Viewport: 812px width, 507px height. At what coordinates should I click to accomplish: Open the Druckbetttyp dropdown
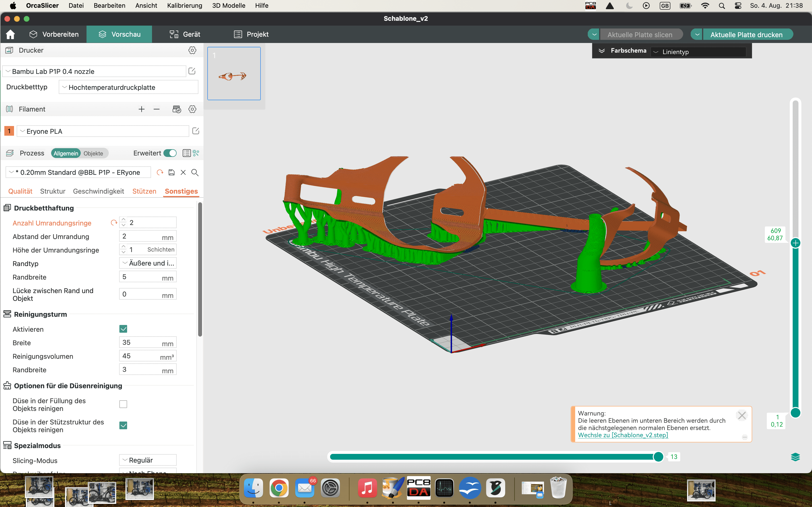[129, 87]
